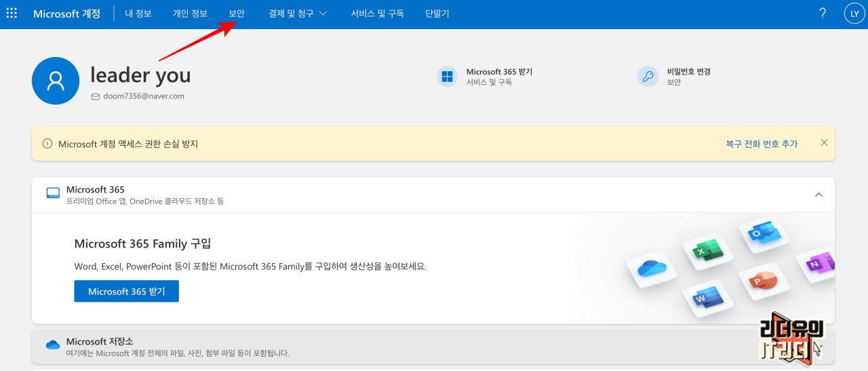This screenshot has width=868, height=371.
Task: Select the 단말기 tab
Action: pos(437,14)
